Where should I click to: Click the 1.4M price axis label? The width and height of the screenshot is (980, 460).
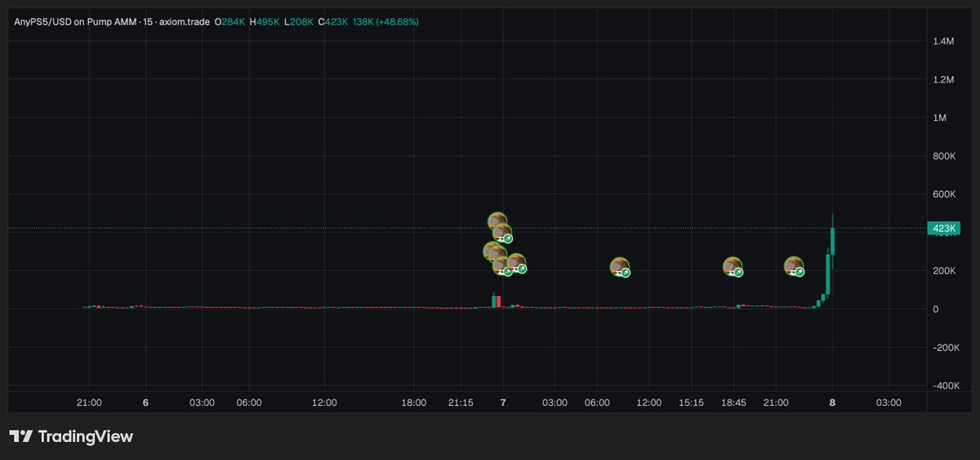(943, 41)
